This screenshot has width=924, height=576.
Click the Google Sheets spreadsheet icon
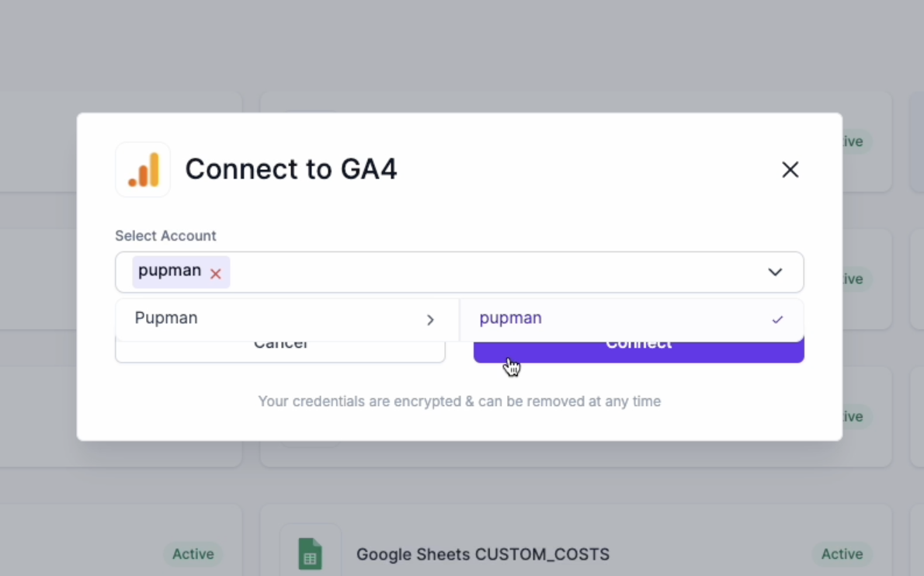(x=310, y=554)
